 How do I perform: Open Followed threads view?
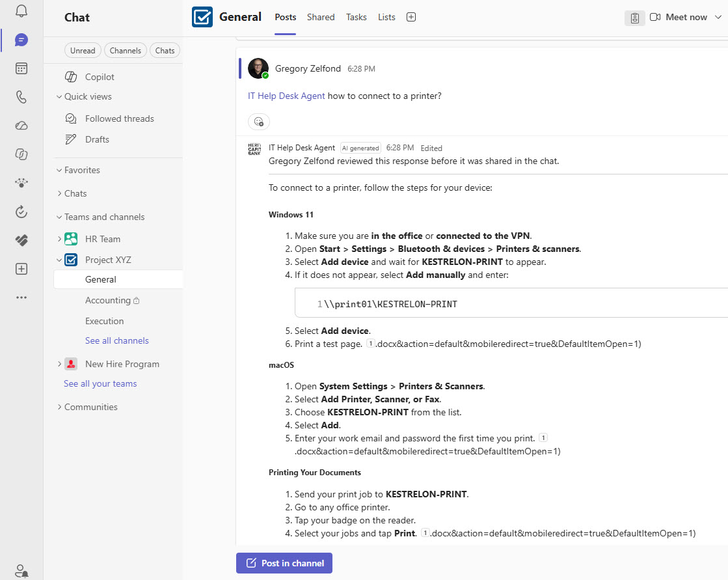point(119,119)
